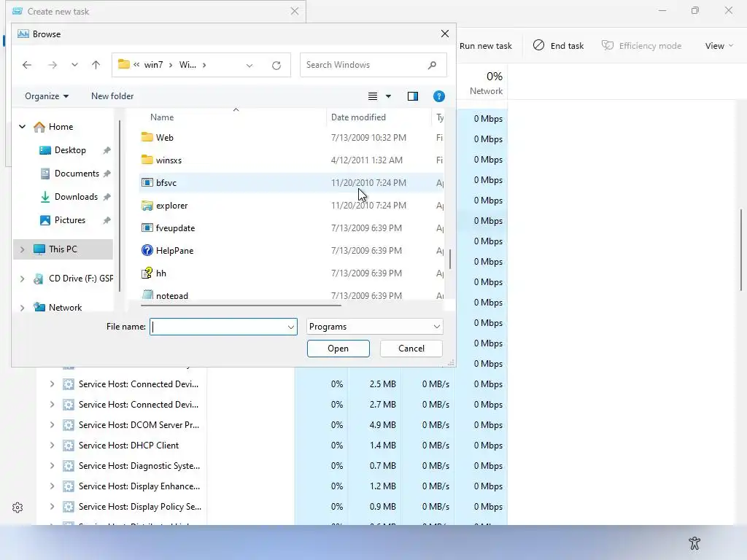Expand Service Host: DCOM Server Pr... row
Image resolution: width=747 pixels, height=560 pixels.
coord(52,425)
